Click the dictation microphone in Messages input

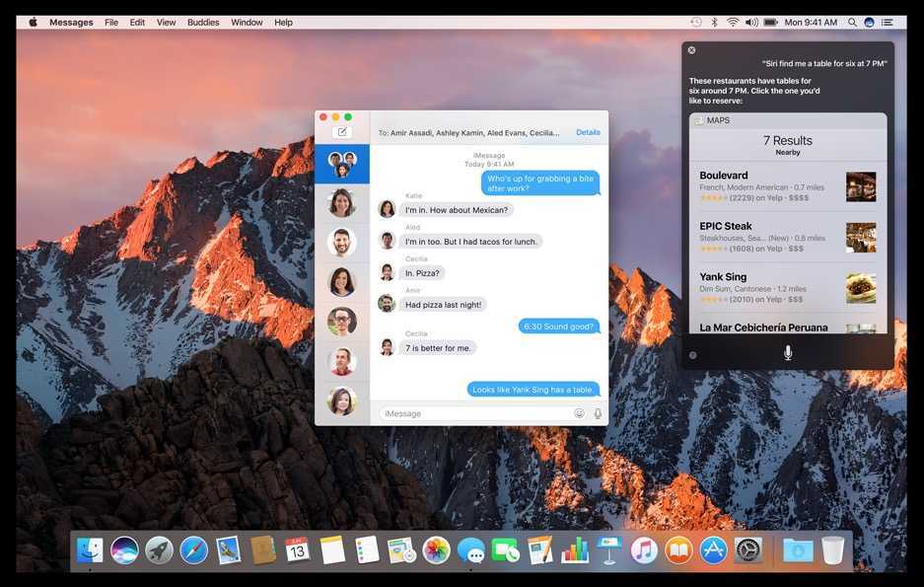pos(598,413)
